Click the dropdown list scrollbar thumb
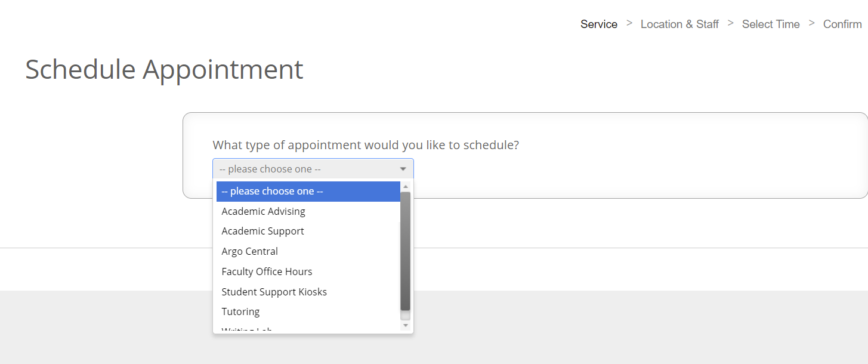The height and width of the screenshot is (364, 868). point(406,251)
